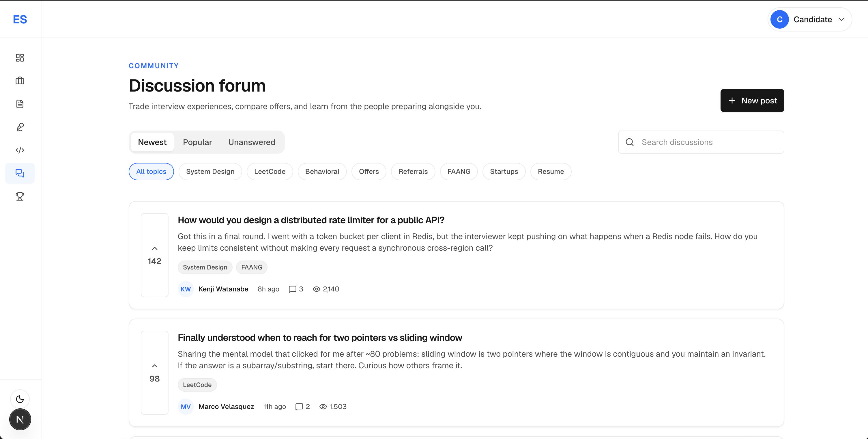Viewport: 868px width, 439px height.
Task: Switch to the Newest tab
Action: pos(152,142)
